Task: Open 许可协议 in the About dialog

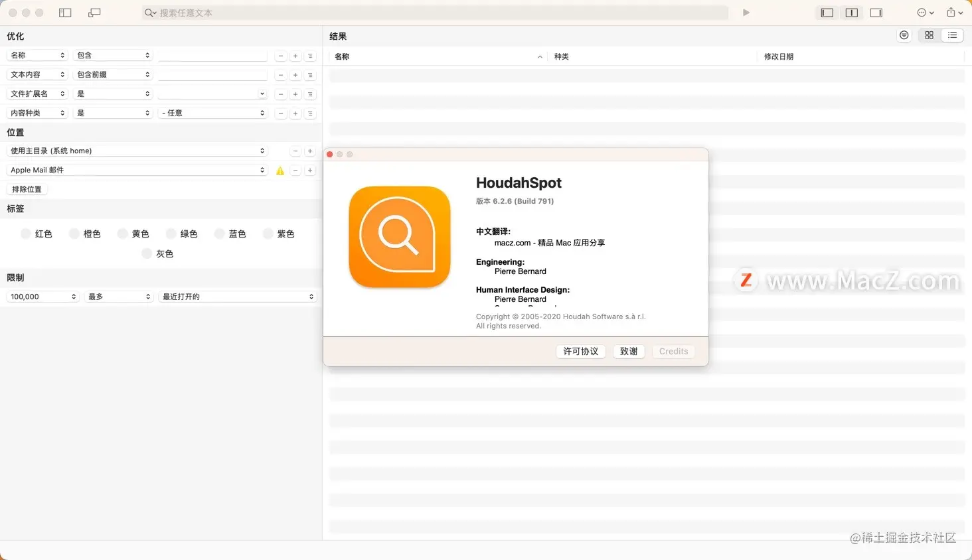Action: tap(580, 351)
